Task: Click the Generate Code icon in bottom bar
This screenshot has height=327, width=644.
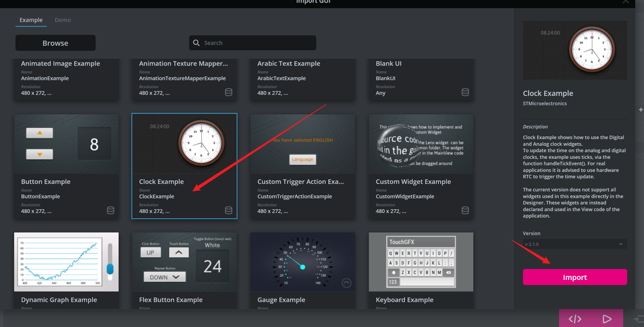Action: coord(575,319)
